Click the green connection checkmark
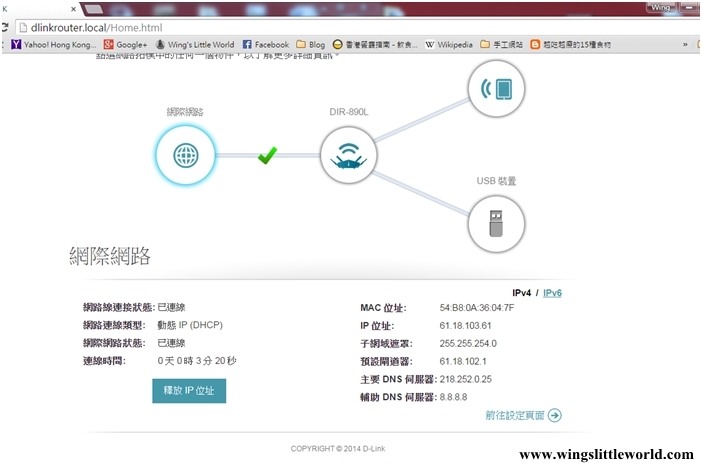 point(266,156)
